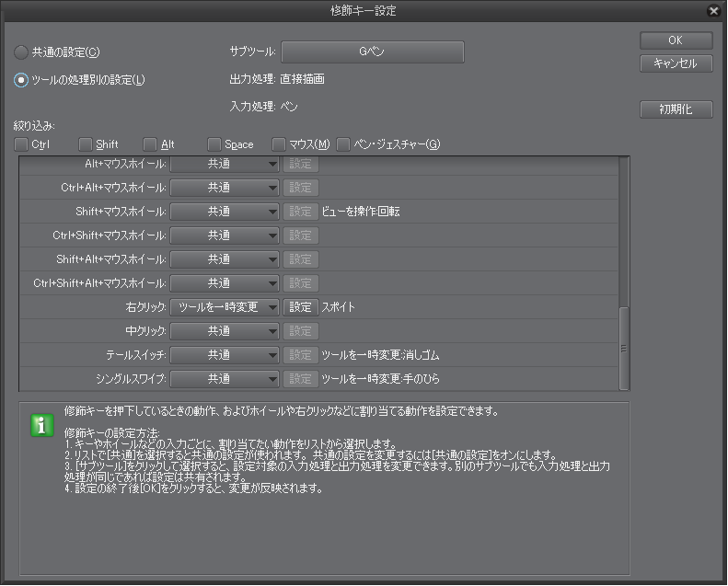
Task: Click the green info icon
Action: click(41, 425)
